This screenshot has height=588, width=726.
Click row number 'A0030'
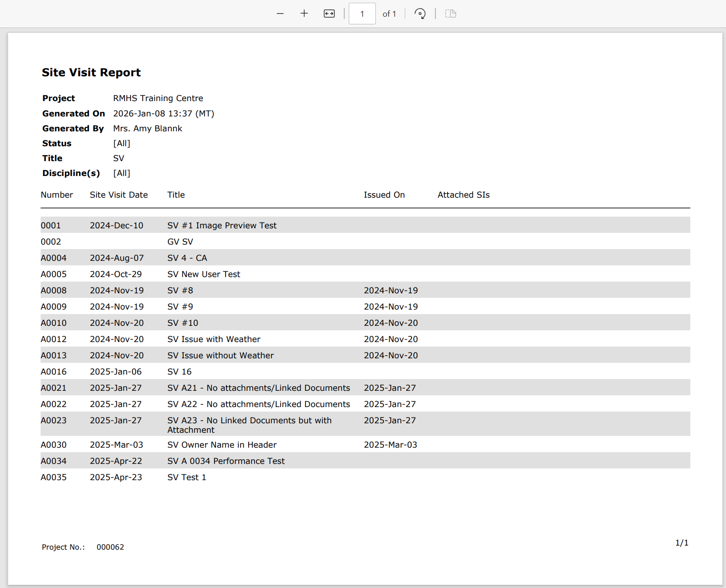54,445
